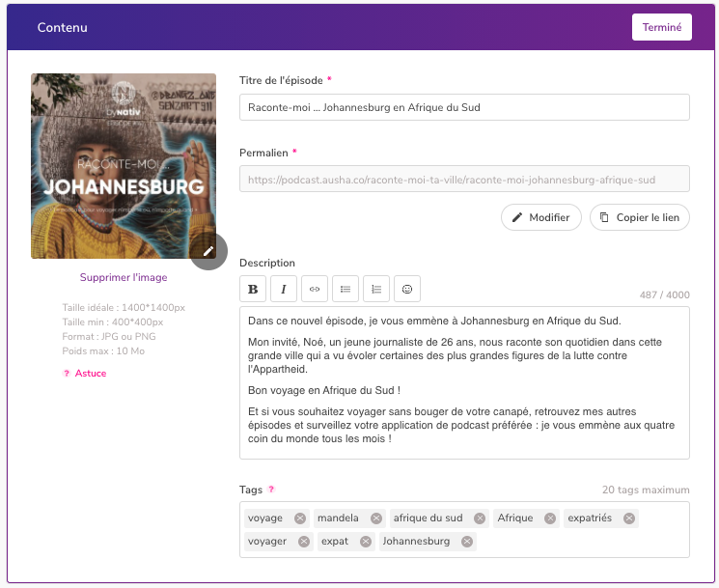This screenshot has height=588, width=719.
Task: Click the Permalien URL field
Action: (464, 179)
